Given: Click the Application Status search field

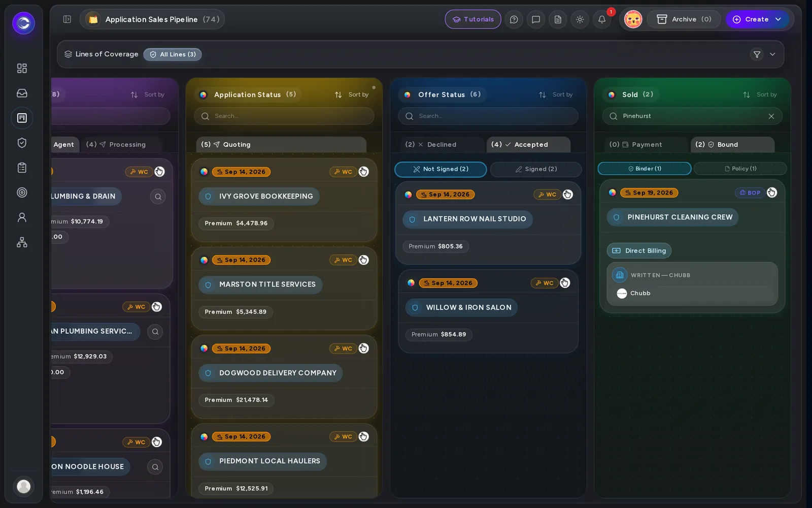Looking at the screenshot, I should 284,116.
